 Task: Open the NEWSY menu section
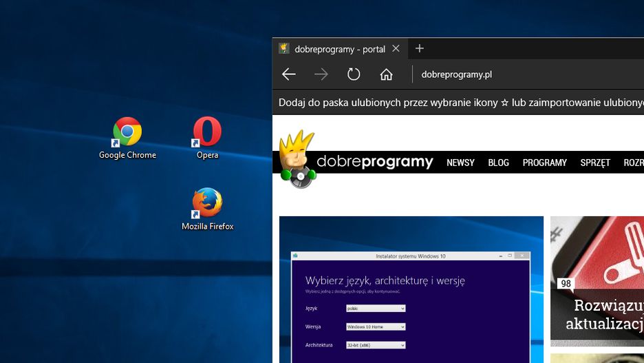[460, 163]
